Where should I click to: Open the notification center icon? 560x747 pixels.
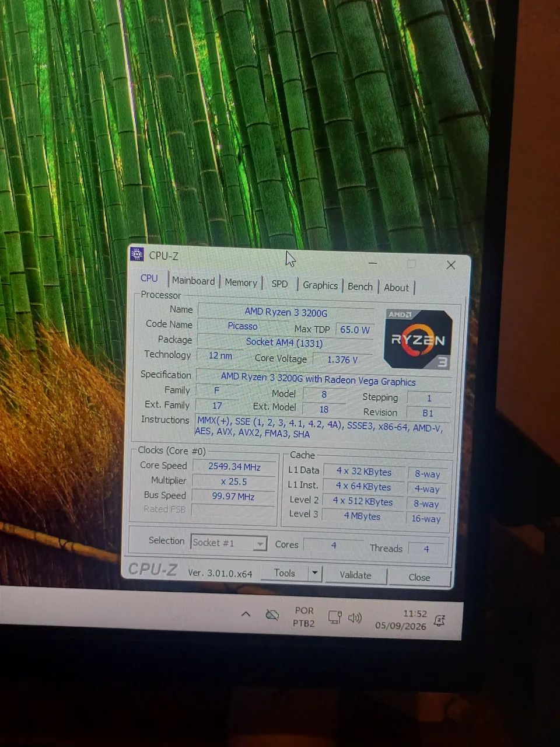click(x=440, y=621)
